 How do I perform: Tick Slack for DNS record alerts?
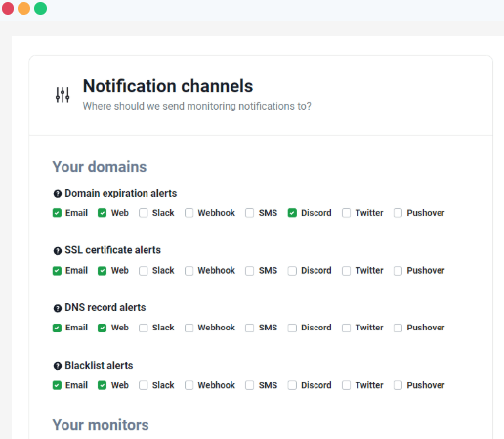click(144, 328)
